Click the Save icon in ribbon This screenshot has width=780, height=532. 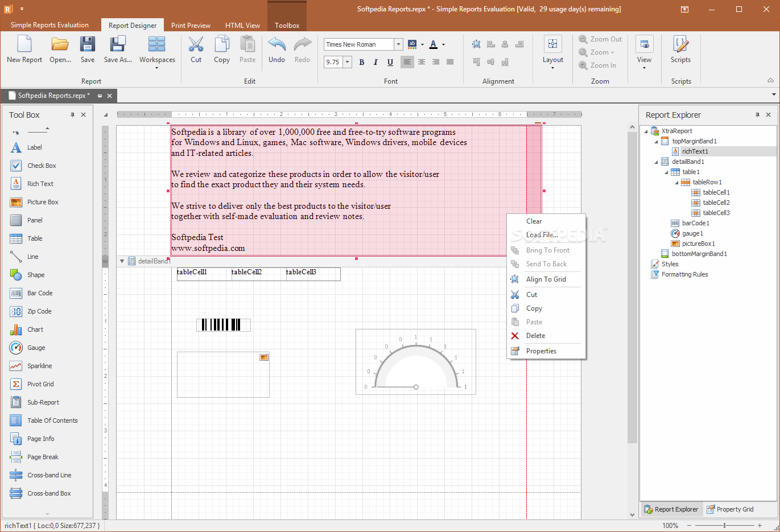pyautogui.click(x=88, y=44)
